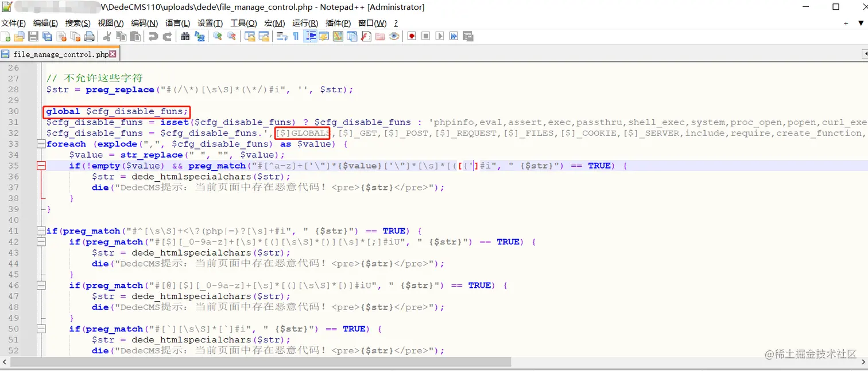Open the 编辑(E) menu
Image resolution: width=868 pixels, height=371 pixels.
[x=45, y=23]
